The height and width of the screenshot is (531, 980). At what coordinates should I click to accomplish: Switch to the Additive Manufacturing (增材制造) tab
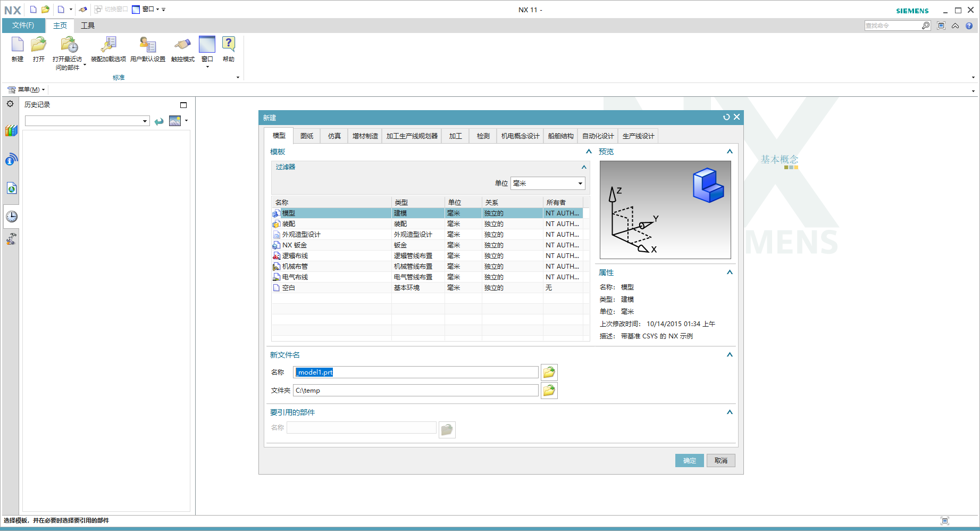click(x=365, y=136)
